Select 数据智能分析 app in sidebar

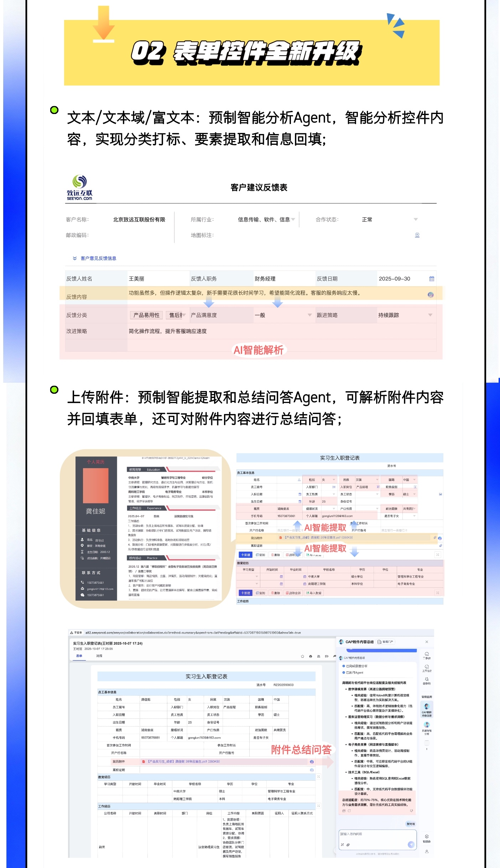coord(427,729)
